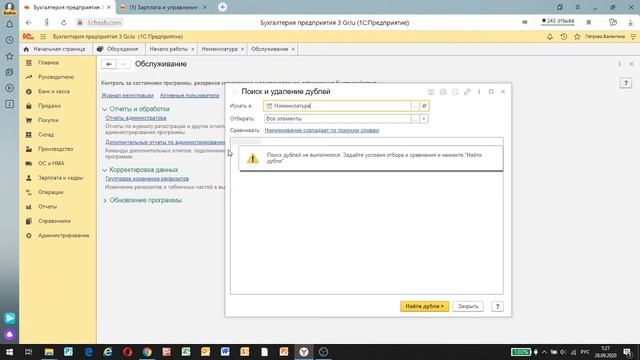This screenshot has width=640, height=360.
Task: Open Opera browser from taskbar
Action: tap(127, 352)
